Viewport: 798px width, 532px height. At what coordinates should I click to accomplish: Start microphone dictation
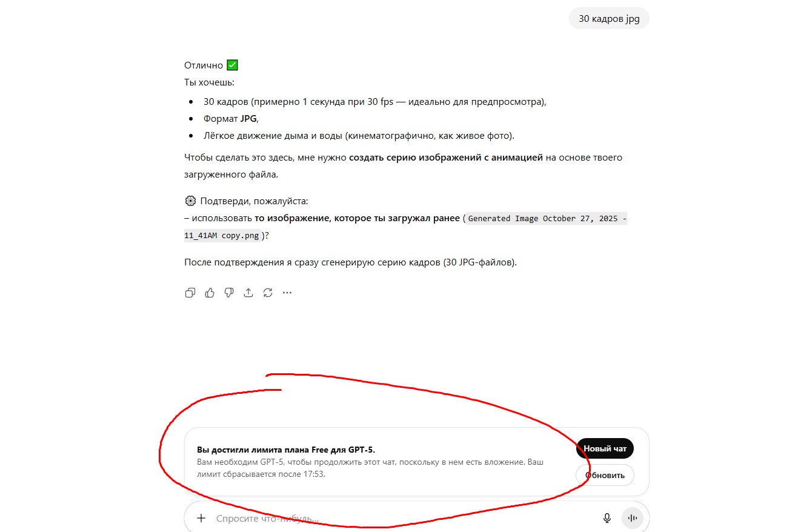(607, 518)
